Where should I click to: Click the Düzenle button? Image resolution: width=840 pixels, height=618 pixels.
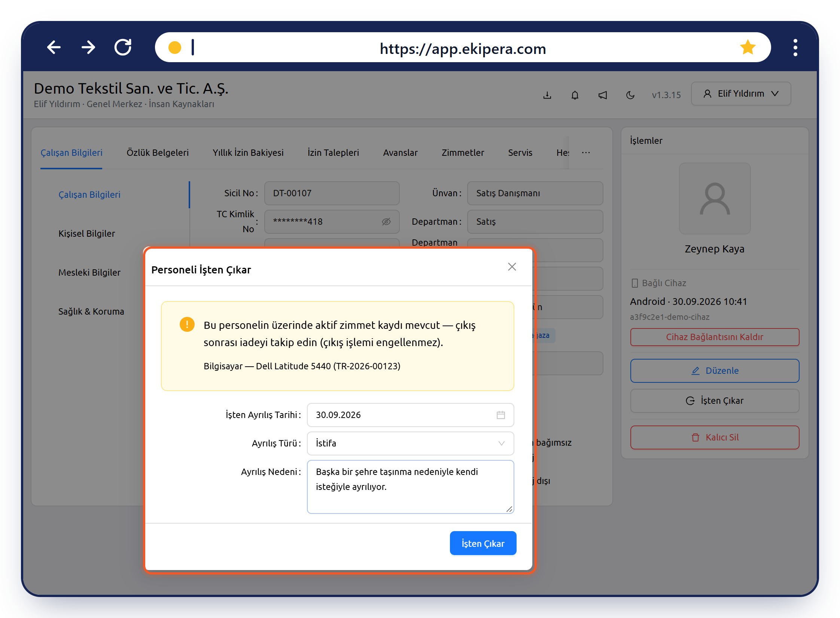coord(715,371)
